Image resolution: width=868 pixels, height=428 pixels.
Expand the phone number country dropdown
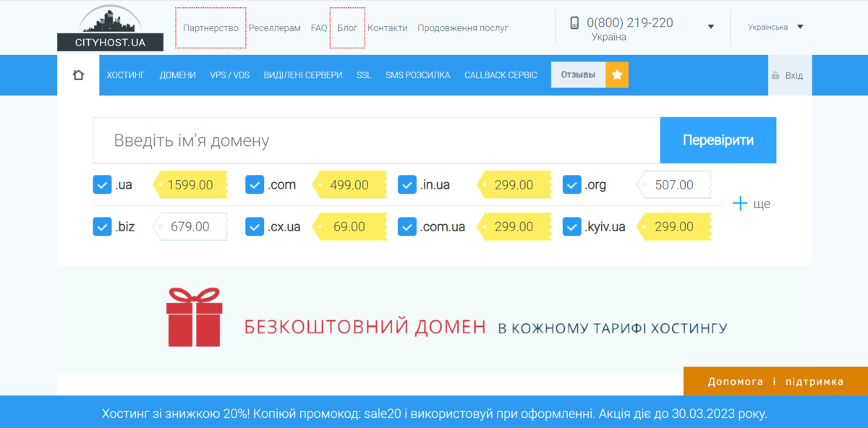[x=710, y=27]
